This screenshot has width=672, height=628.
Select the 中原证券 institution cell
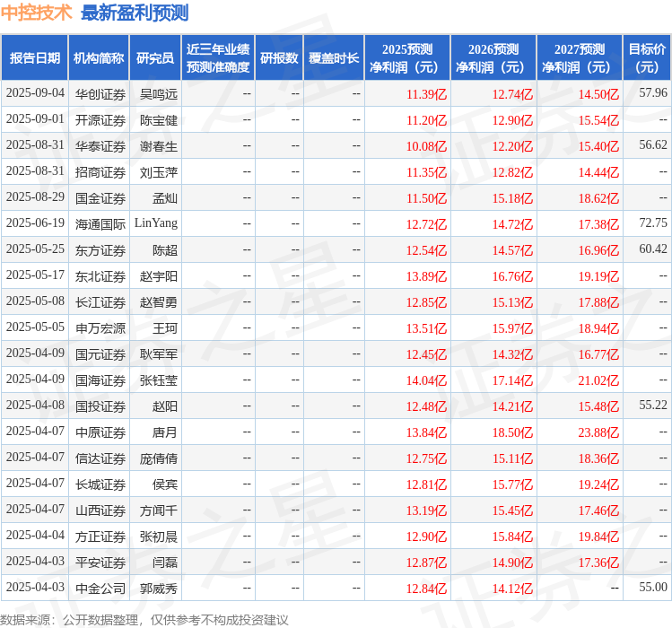point(100,432)
